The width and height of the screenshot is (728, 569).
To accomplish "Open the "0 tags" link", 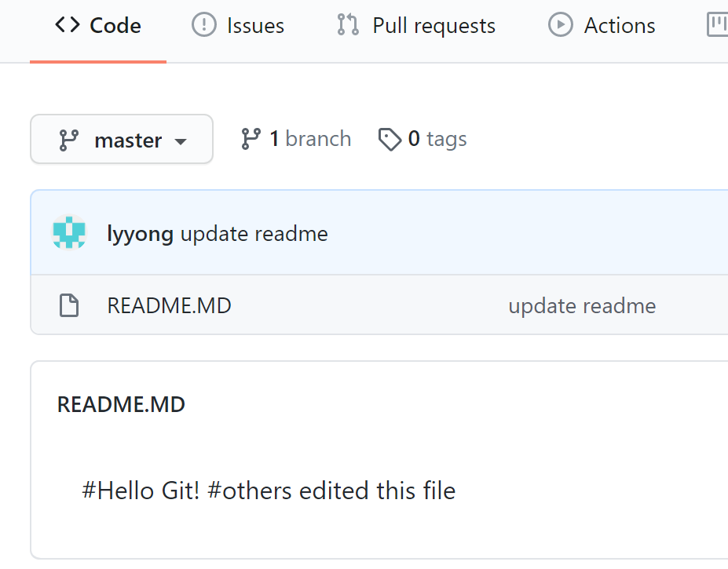I will (x=437, y=139).
